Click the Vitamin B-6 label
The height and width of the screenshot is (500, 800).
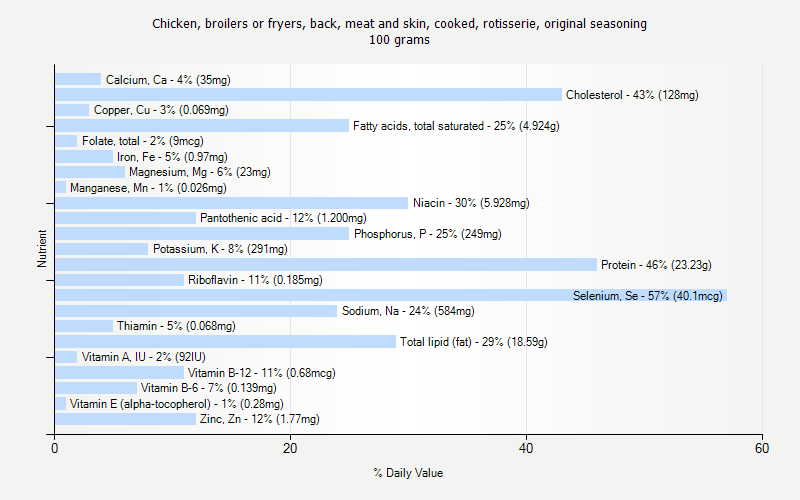(208, 388)
